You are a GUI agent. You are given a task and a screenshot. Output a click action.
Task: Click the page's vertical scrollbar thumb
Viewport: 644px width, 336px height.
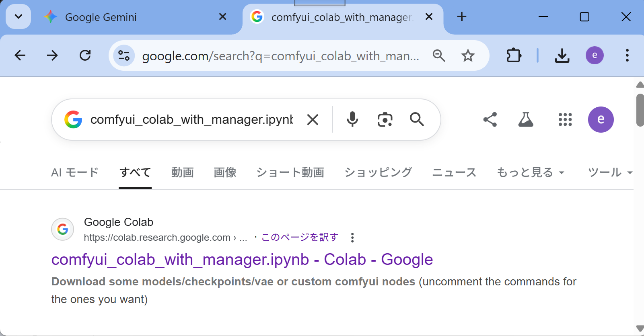click(x=640, y=110)
